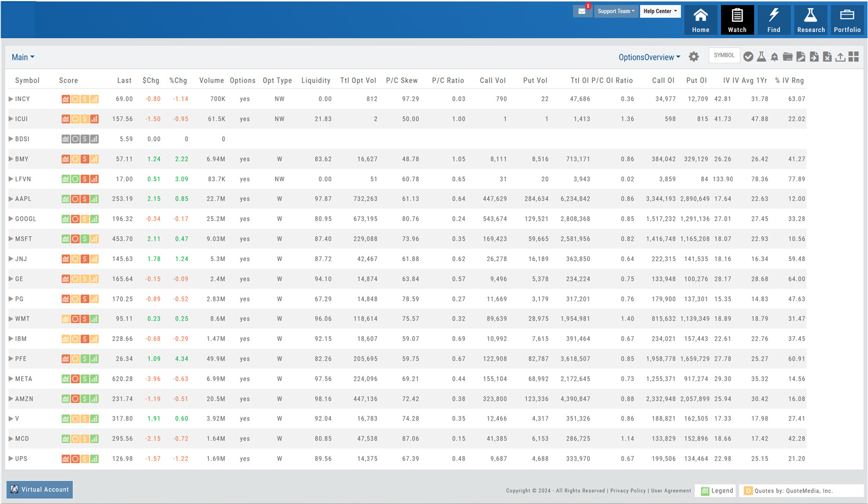868x504 pixels.
Task: Click the upload export toolbar icon
Action: [840, 57]
